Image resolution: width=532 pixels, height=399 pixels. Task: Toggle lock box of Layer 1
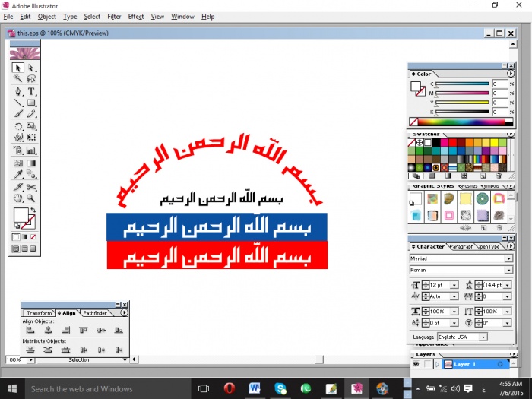[x=427, y=364]
